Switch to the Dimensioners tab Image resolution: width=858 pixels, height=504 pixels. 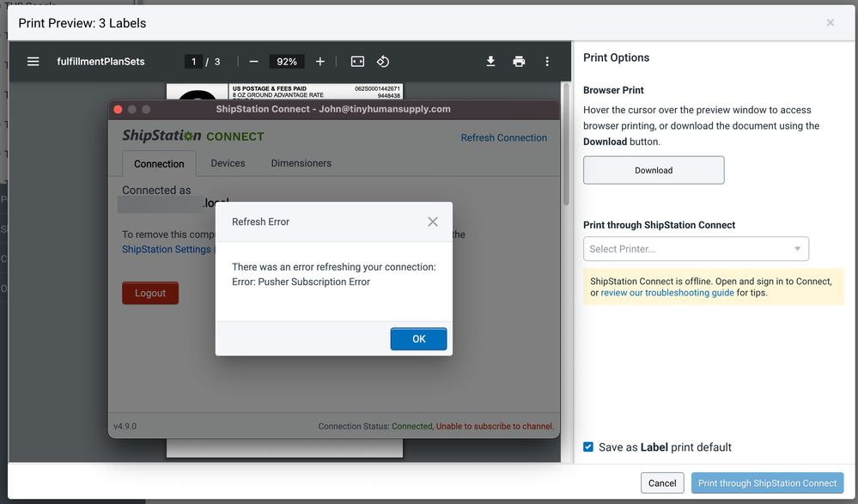pos(301,163)
